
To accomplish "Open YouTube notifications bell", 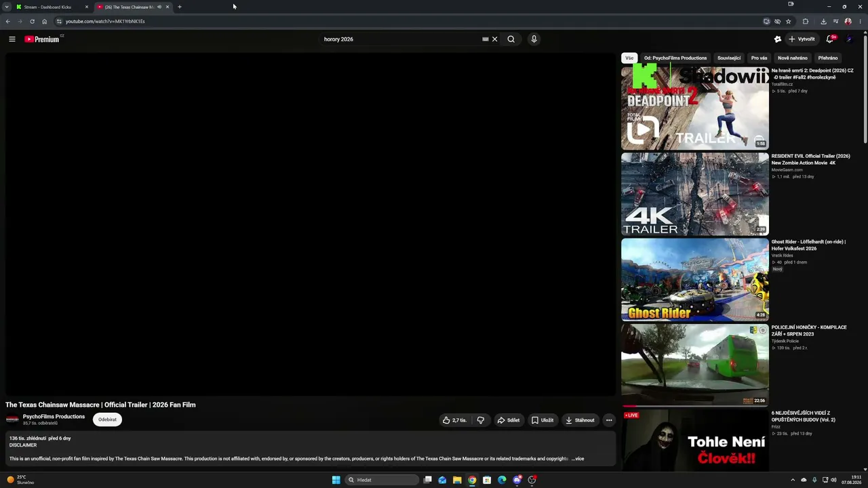I will (x=829, y=39).
